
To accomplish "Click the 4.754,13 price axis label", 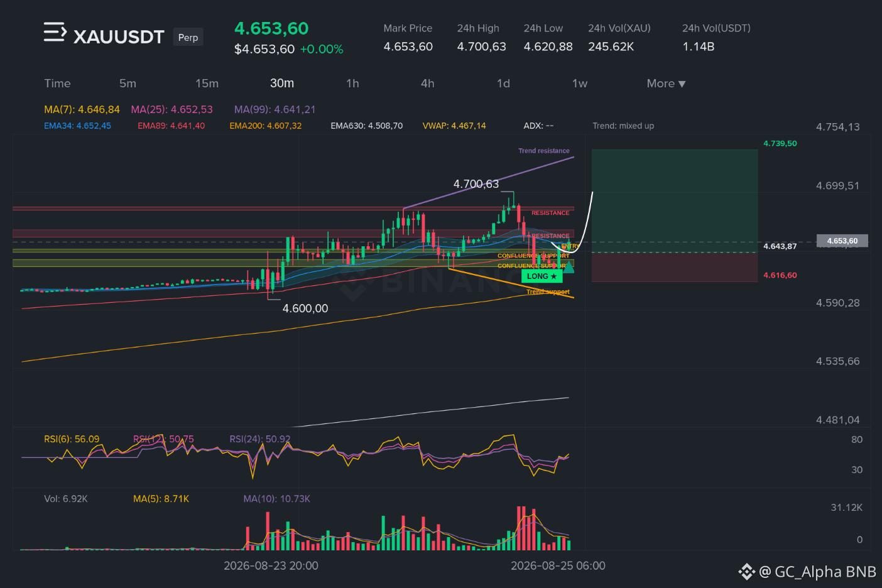I will [x=837, y=127].
